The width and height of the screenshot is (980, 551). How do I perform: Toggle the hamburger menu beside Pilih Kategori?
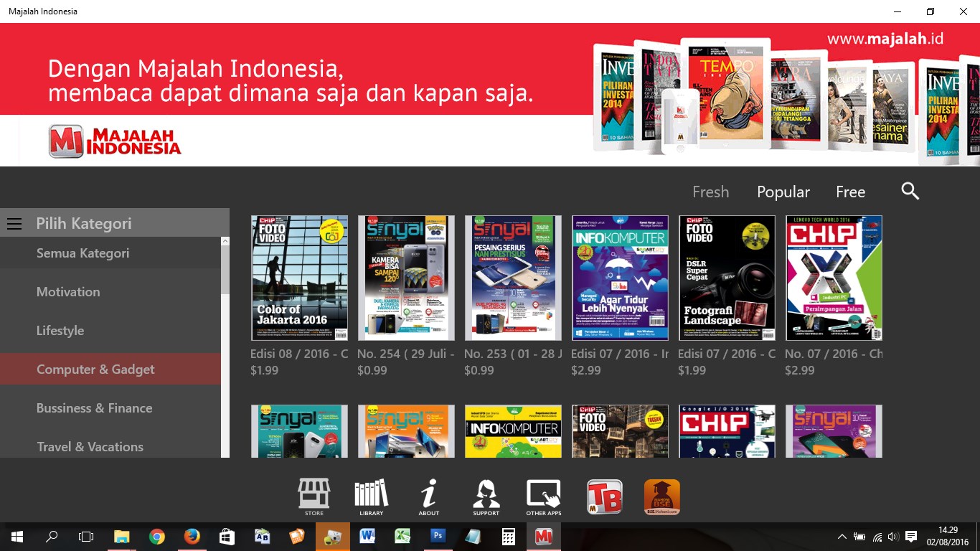tap(14, 224)
